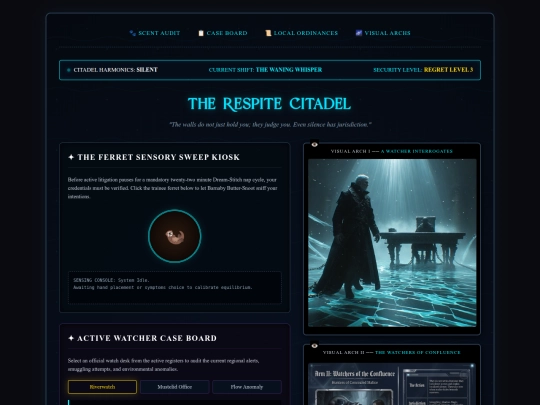The image size is (540, 405).
Task: Click the Regret Level 3 security value
Action: (448, 70)
